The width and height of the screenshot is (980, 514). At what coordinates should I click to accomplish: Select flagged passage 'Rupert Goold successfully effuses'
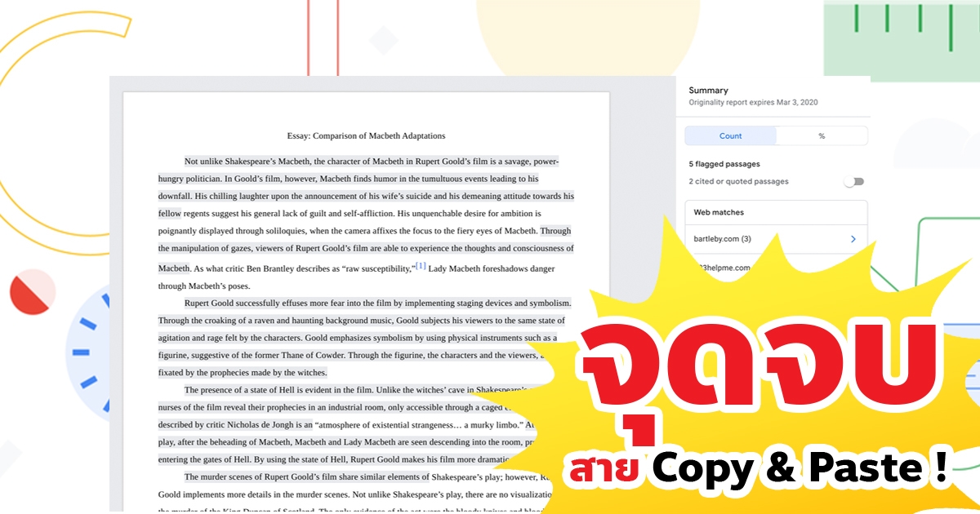point(365,304)
